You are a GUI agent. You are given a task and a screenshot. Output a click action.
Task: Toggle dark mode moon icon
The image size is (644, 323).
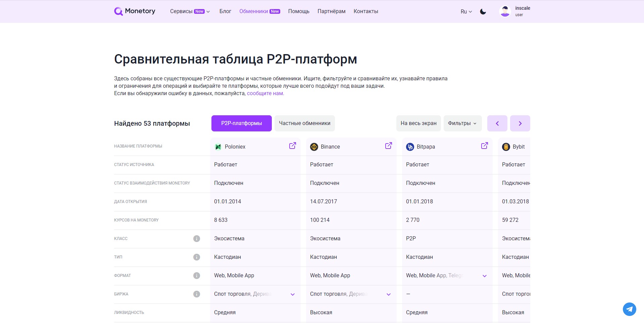point(483,11)
